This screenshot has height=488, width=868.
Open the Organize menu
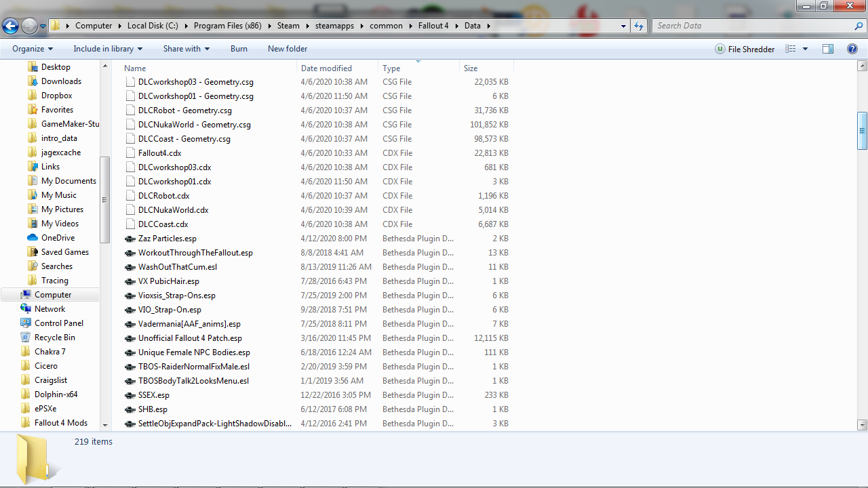tap(33, 49)
